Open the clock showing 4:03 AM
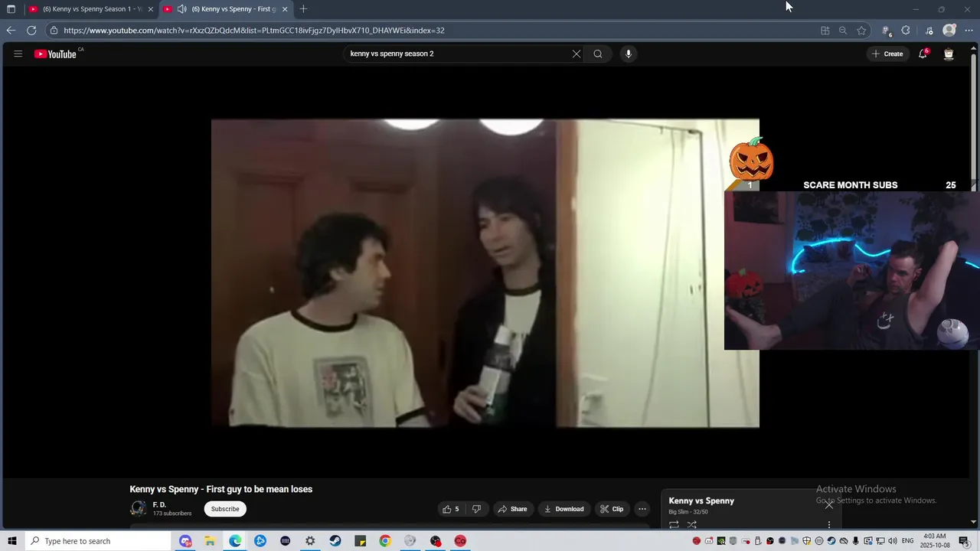980x551 pixels. [935, 541]
